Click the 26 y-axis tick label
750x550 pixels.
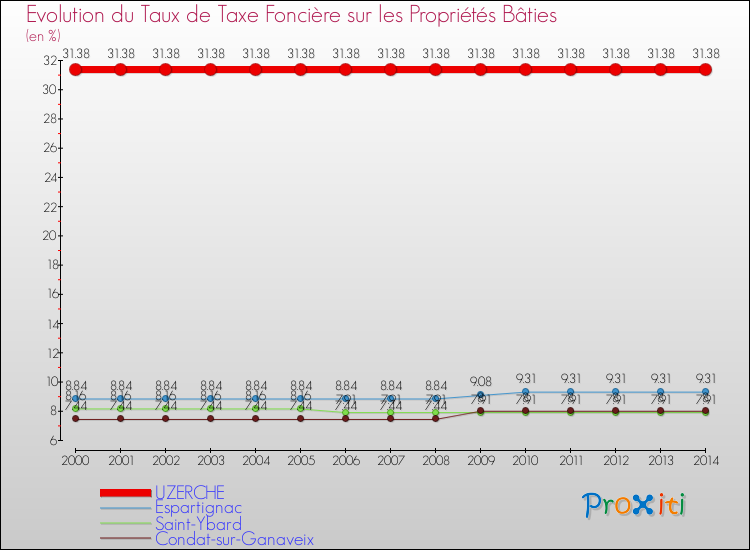[50, 148]
